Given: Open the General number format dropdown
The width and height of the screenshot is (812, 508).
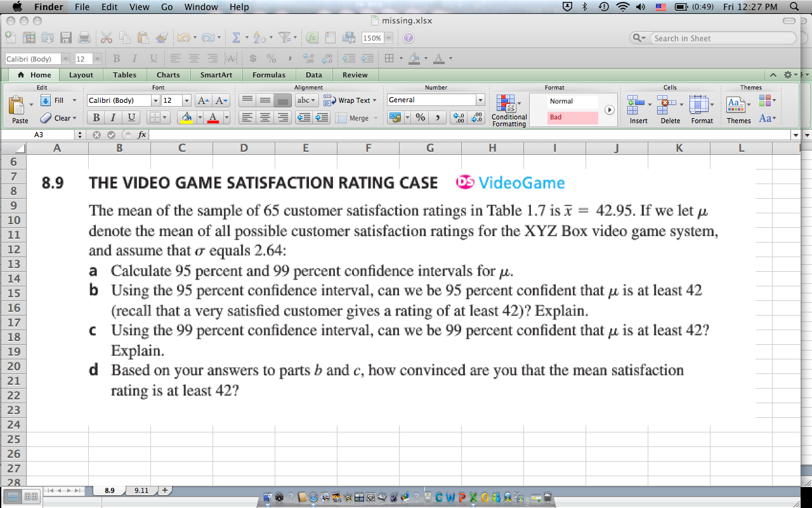Looking at the screenshot, I should pos(480,100).
